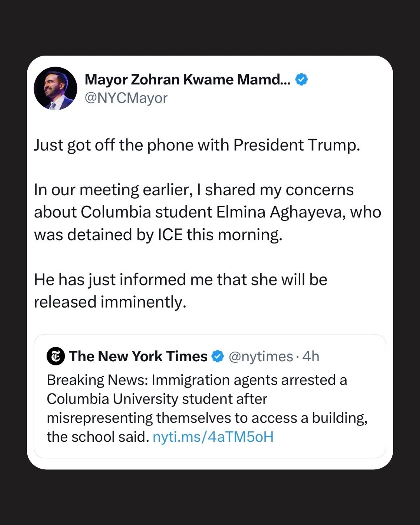
Task: Click "In our meeting earlier" text
Action: pyautogui.click(x=113, y=190)
